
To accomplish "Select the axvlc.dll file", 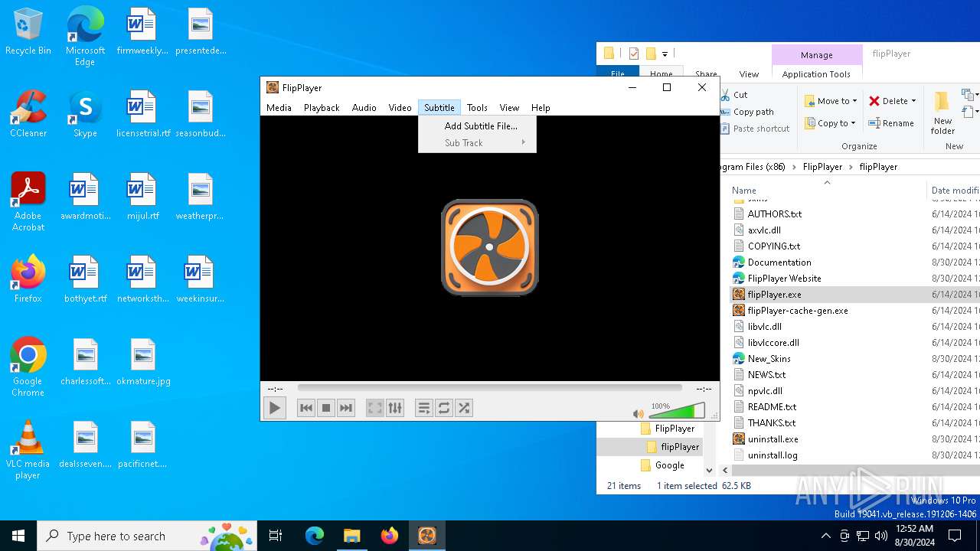I will 764,230.
